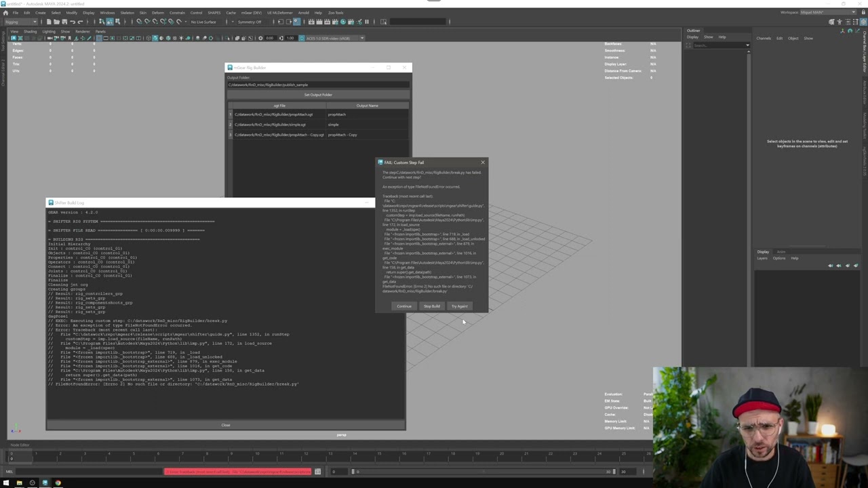Open viewport Renderer menu
Screen dimensions: 868x488
click(83, 31)
